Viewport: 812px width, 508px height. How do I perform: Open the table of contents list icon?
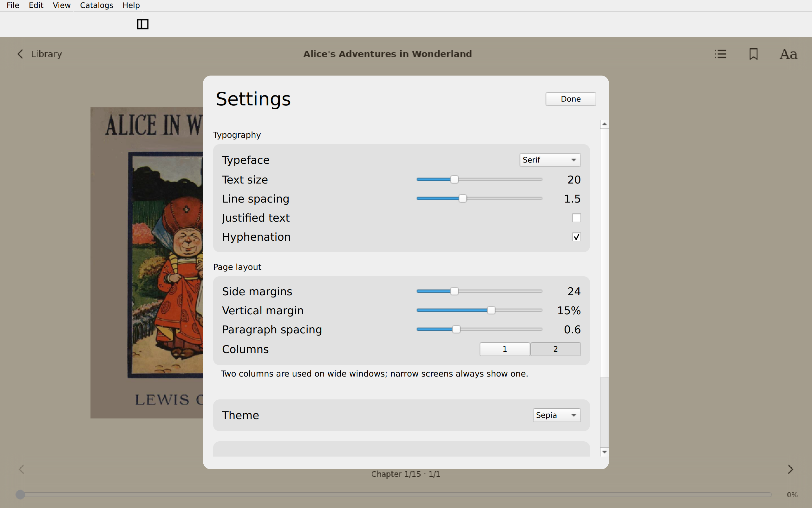click(720, 54)
